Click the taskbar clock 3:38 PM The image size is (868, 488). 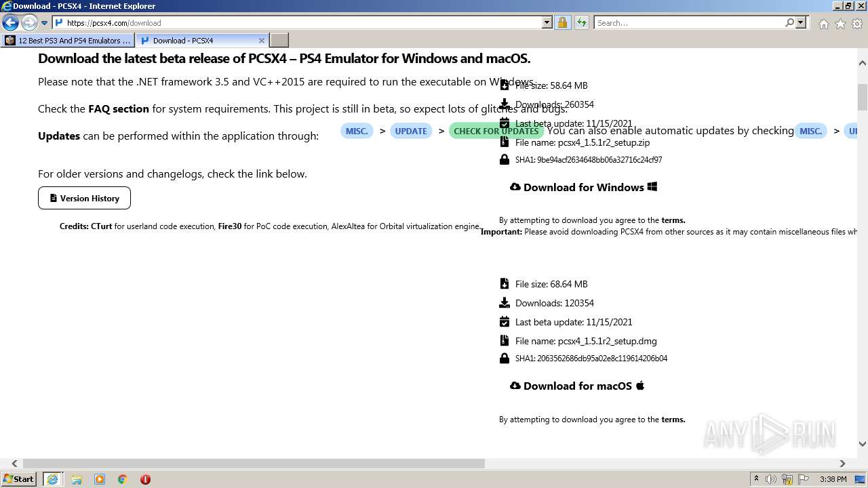[833, 479]
